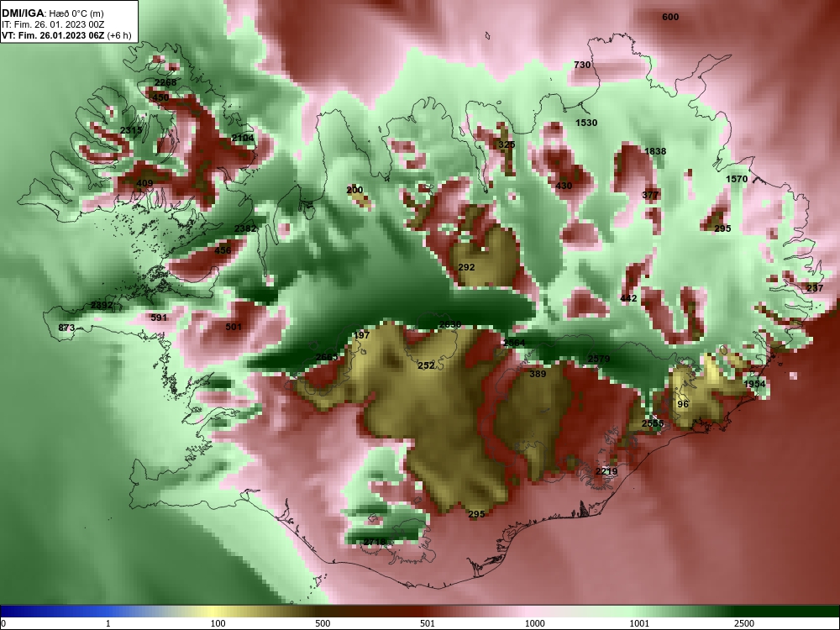Click the map value 1838
The height and width of the screenshot is (630, 840).
(654, 151)
